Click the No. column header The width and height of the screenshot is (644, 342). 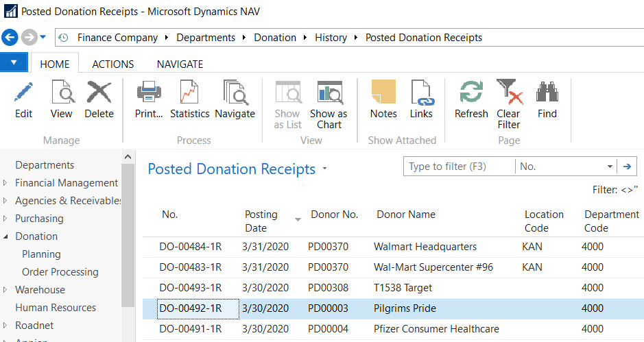(x=169, y=215)
